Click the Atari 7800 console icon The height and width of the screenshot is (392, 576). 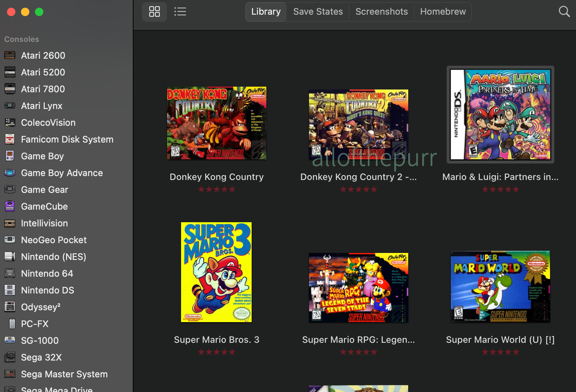pyautogui.click(x=10, y=89)
